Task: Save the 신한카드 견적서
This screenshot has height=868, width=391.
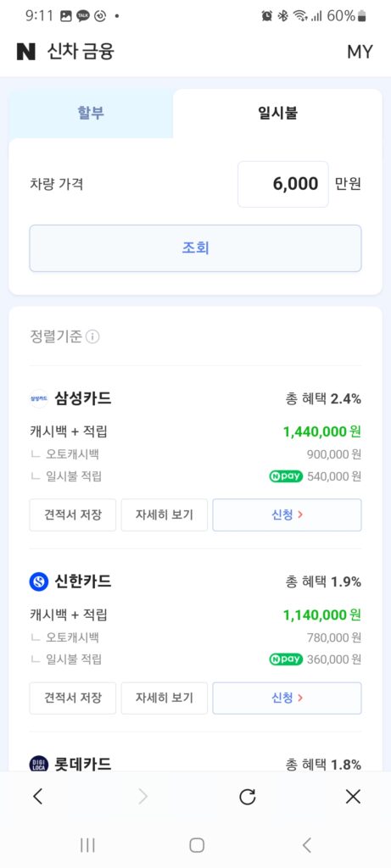Action: (x=73, y=698)
